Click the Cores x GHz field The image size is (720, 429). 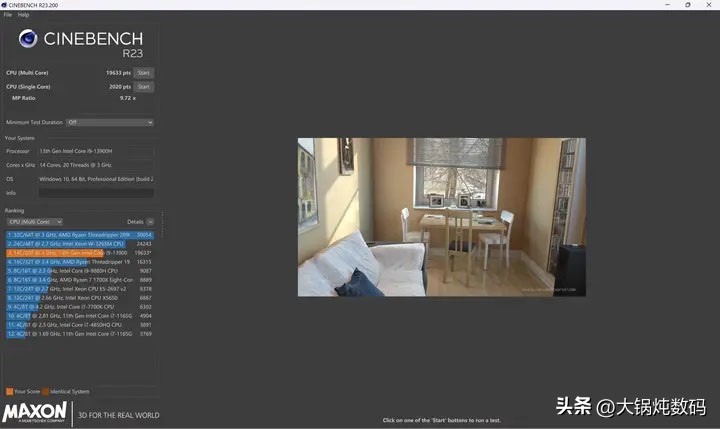[96, 165]
